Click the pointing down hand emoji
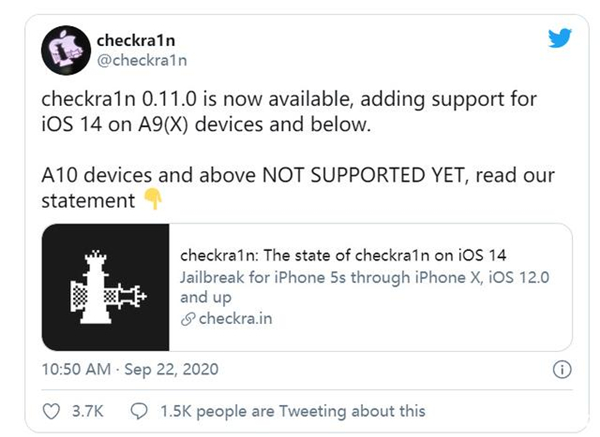 pyautogui.click(x=152, y=202)
